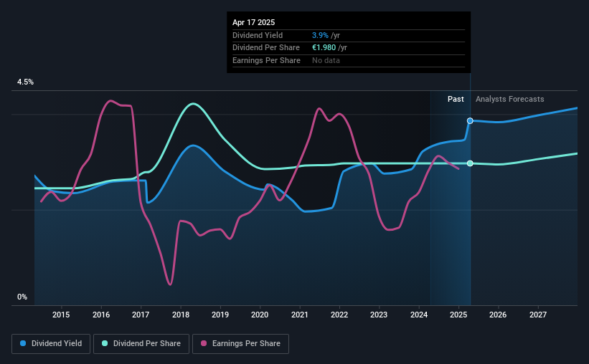Click the 2023 x-axis label
589x364 pixels.
[x=379, y=315]
